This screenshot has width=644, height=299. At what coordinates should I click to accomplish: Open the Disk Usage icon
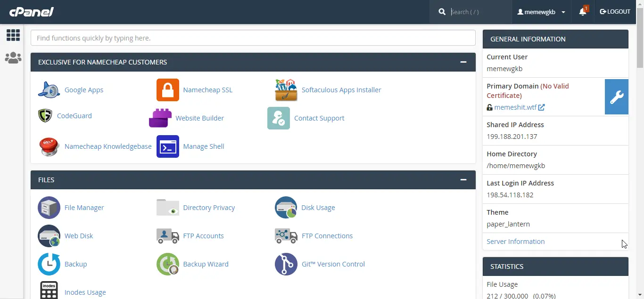[286, 208]
